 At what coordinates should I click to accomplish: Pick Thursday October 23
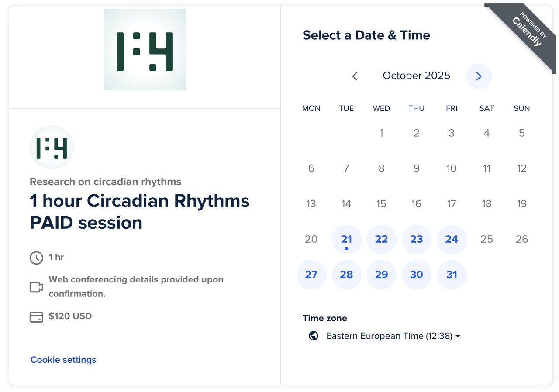pos(417,239)
